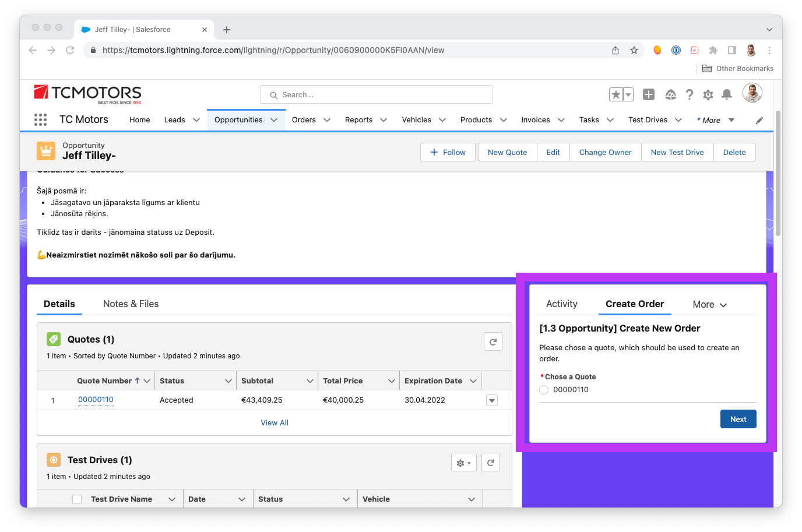This screenshot has width=802, height=532.
Task: Click the Next button
Action: tap(738, 419)
